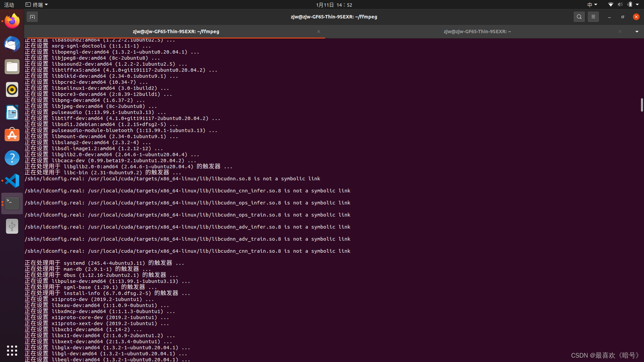Open new terminal tab button
This screenshot has width=644, height=362.
32,17
